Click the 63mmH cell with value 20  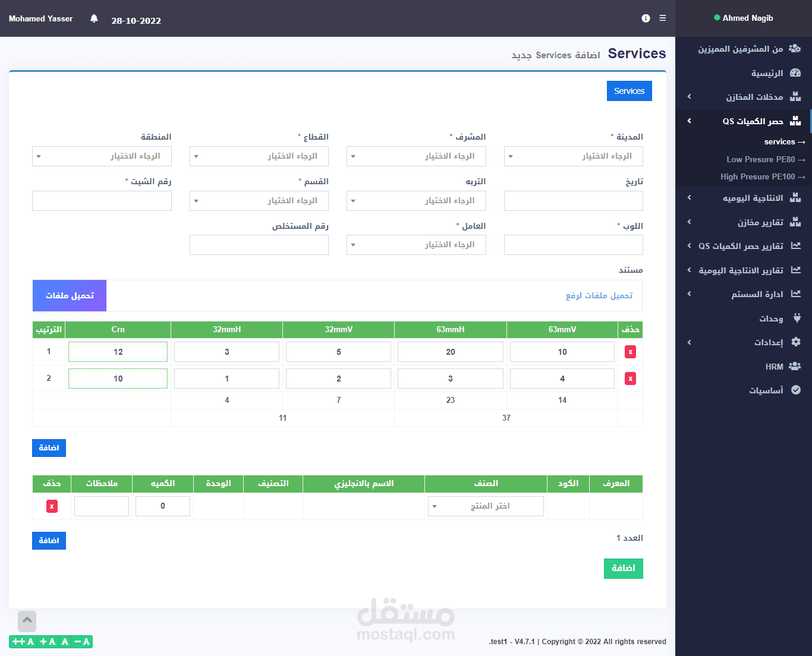click(x=450, y=352)
